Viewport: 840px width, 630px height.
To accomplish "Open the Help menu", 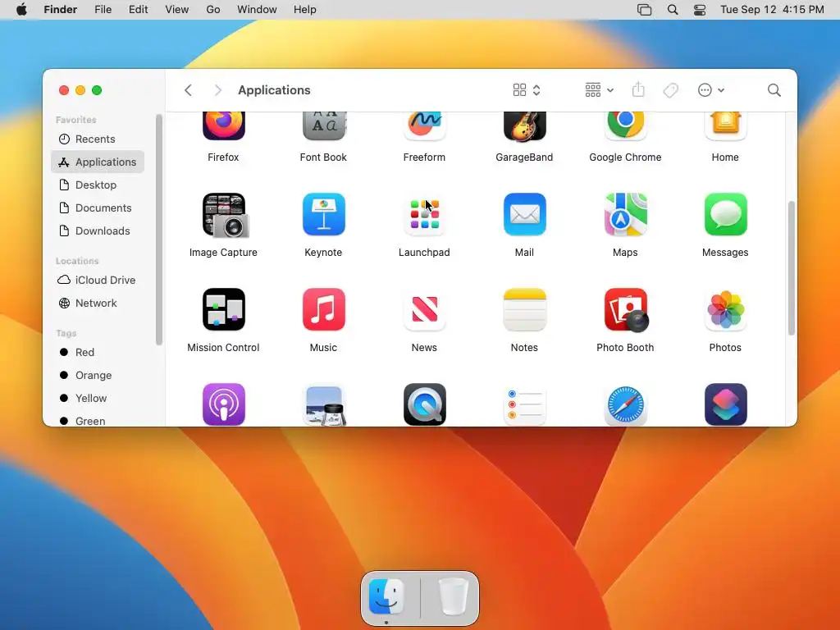I will coord(305,10).
